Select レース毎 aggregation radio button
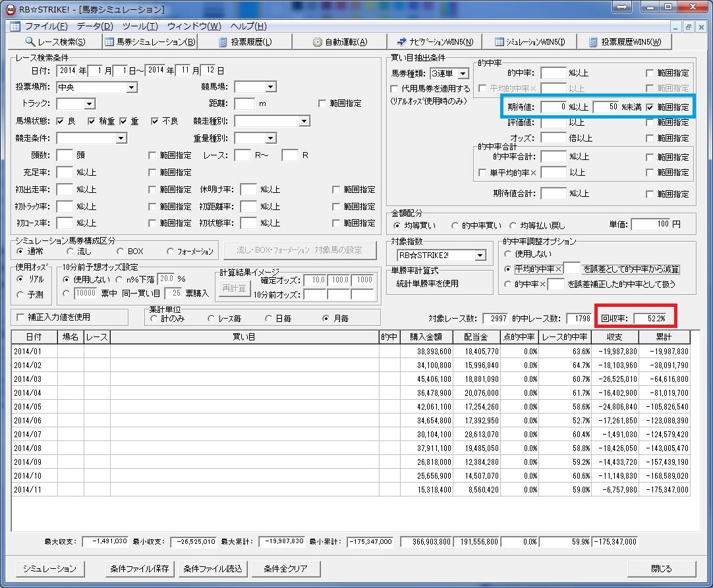Screen dimensions: 713x588 click(210, 319)
